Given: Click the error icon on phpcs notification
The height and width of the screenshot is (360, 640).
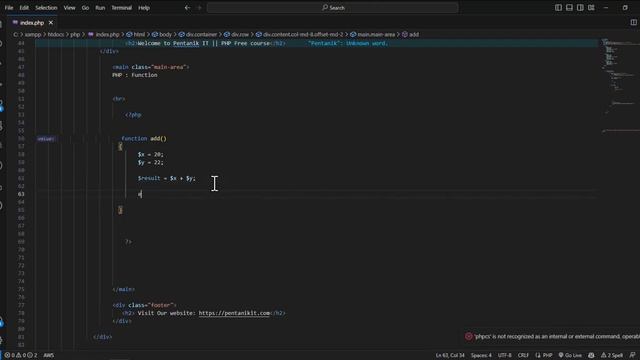Looking at the screenshot, I should click(x=469, y=336).
